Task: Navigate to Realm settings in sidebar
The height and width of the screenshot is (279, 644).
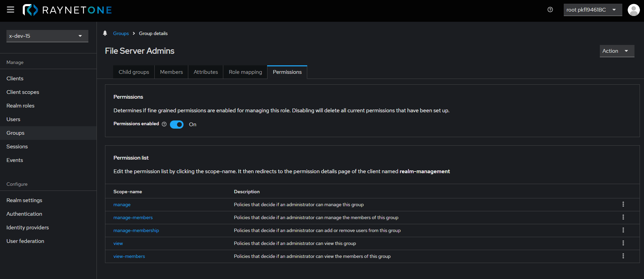Action: (x=24, y=200)
